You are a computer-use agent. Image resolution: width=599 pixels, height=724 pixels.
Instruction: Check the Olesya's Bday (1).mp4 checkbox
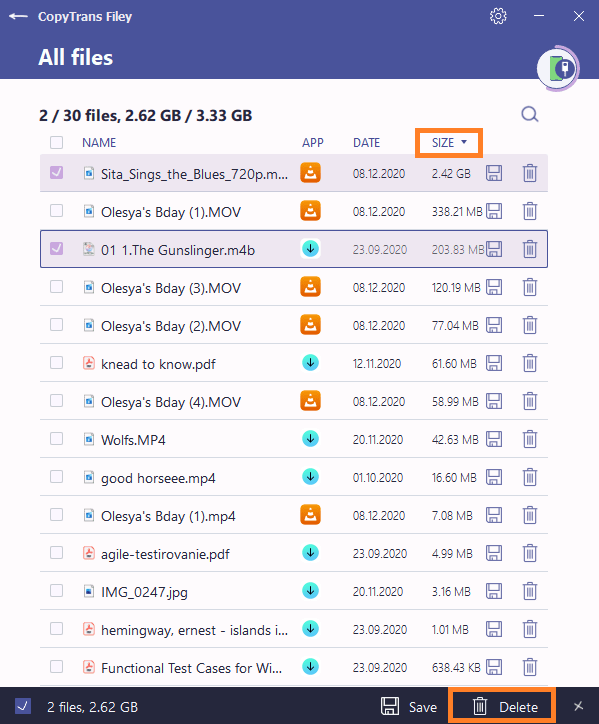click(x=56, y=514)
